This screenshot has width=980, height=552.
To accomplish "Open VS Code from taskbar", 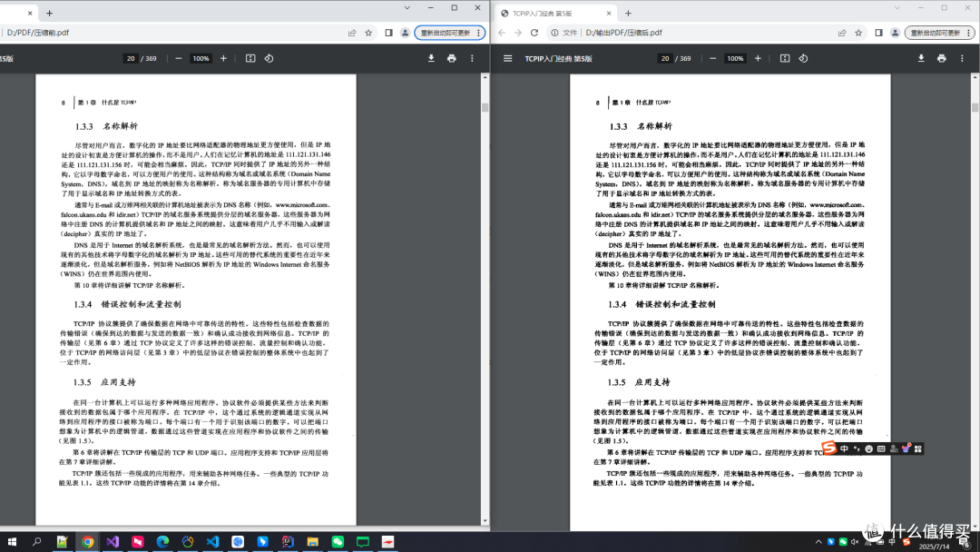I will pos(212,541).
